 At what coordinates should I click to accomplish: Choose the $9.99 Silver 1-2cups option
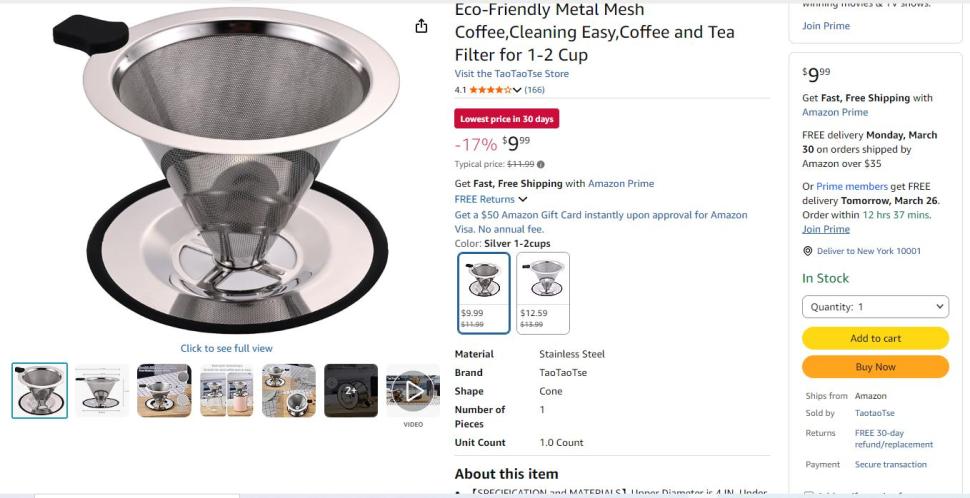[x=484, y=292]
